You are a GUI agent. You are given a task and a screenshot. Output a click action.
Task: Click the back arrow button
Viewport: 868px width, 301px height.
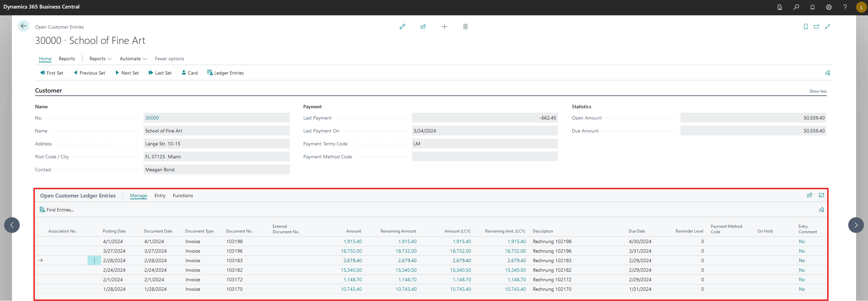pyautogui.click(x=23, y=26)
